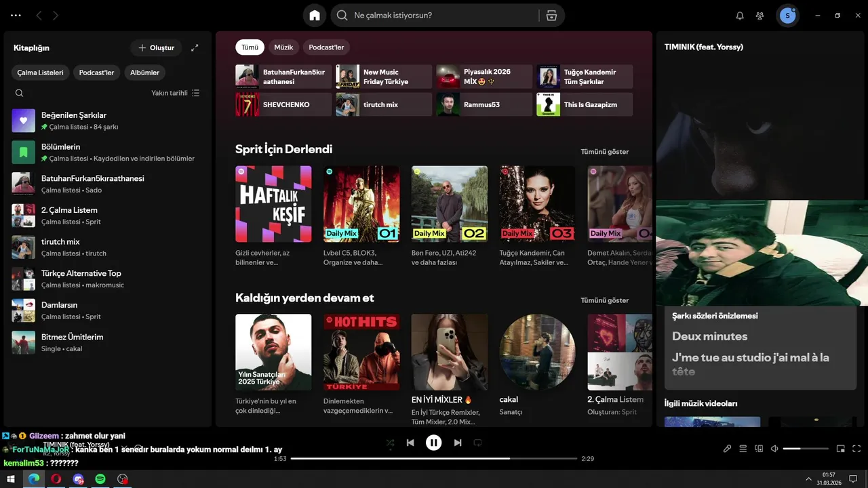Open Tuğçe Kandemir Tüm Şarkılar tile
Viewport: 868px width, 488px height.
click(585, 77)
